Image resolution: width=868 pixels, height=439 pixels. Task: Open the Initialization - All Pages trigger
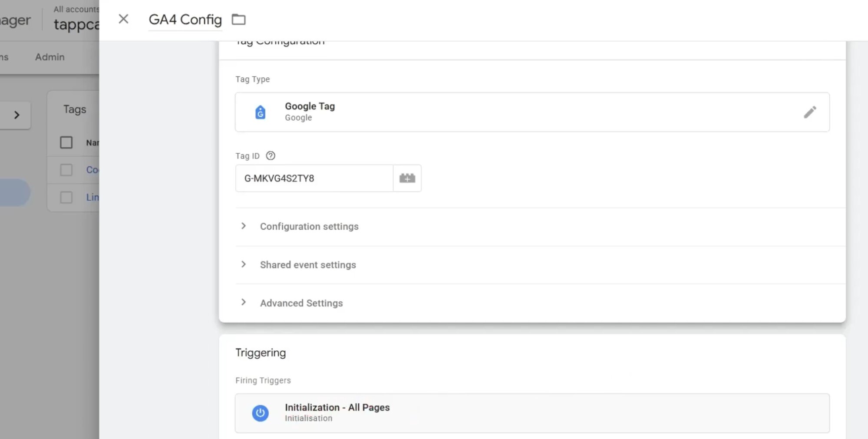(532, 413)
